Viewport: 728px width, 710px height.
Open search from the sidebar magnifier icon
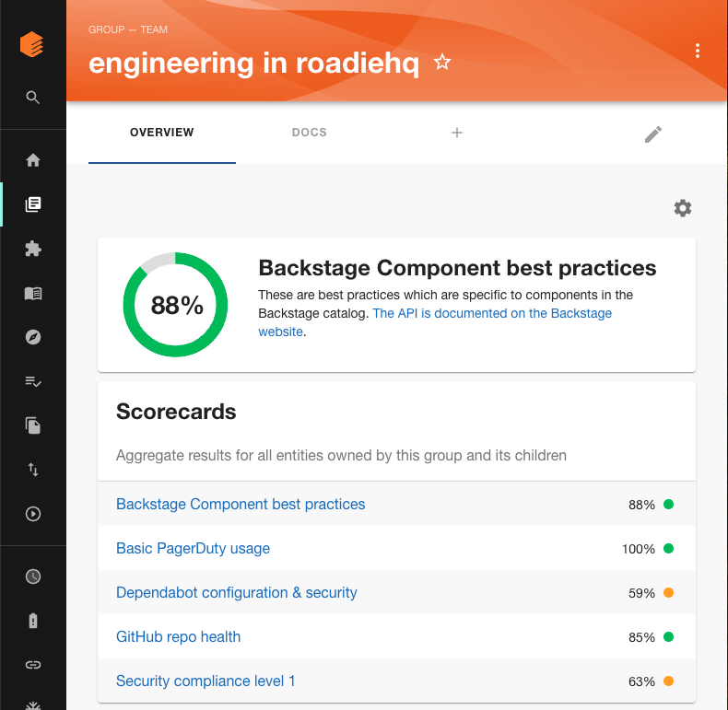pyautogui.click(x=32, y=97)
